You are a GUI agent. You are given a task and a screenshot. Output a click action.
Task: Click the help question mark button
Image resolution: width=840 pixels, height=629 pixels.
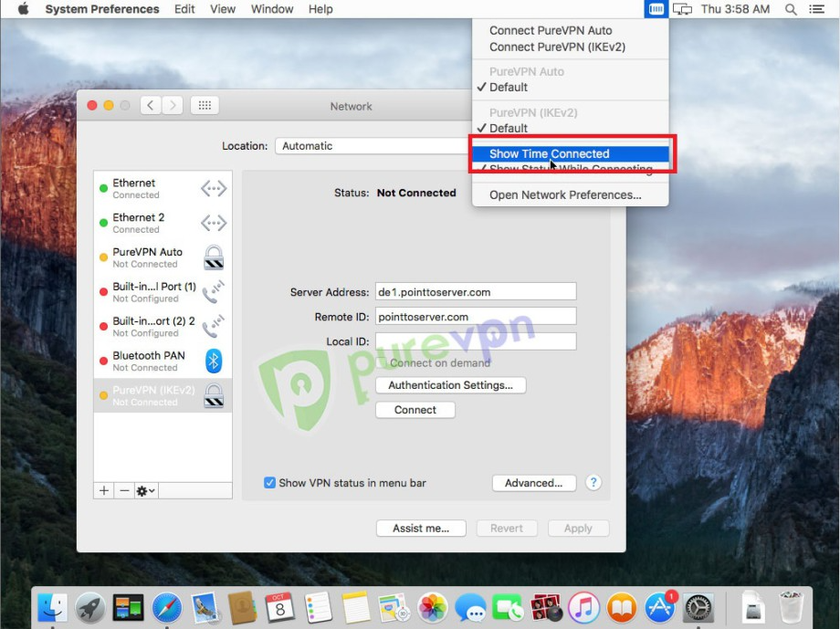click(x=593, y=483)
